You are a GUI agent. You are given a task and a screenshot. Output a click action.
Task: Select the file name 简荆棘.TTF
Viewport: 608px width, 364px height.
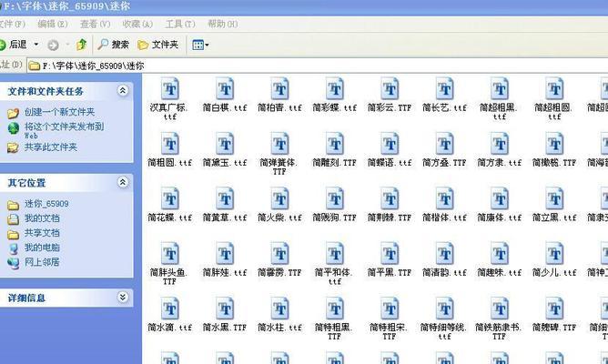(x=390, y=217)
